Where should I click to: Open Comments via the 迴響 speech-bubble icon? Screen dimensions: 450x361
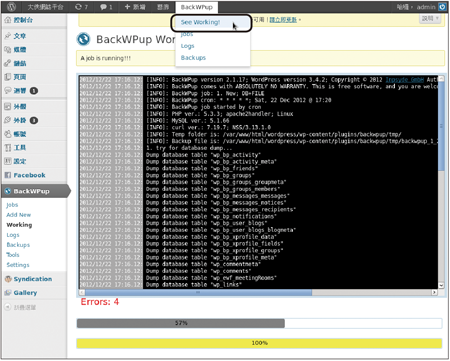[8, 90]
